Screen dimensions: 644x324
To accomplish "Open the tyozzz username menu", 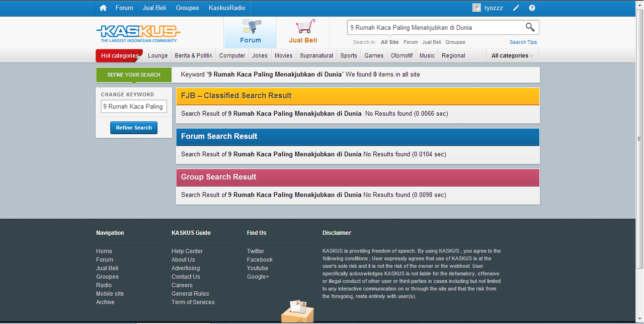I will 494,8.
